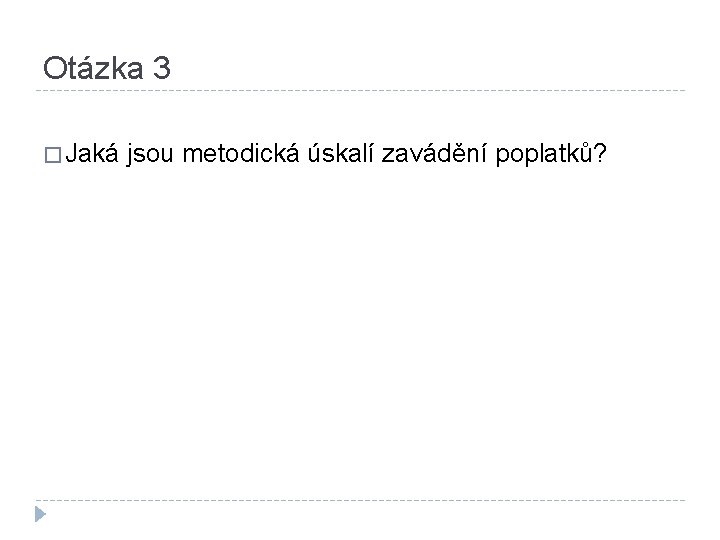Viewport: 720px width, 540px height.
Task: Click the number "3" in the heading
Action: (x=162, y=68)
